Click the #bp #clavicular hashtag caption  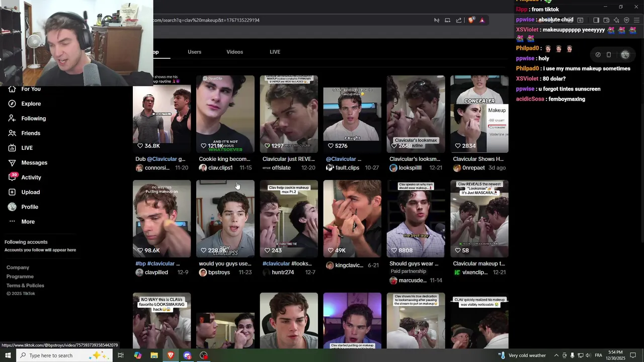tap(157, 263)
